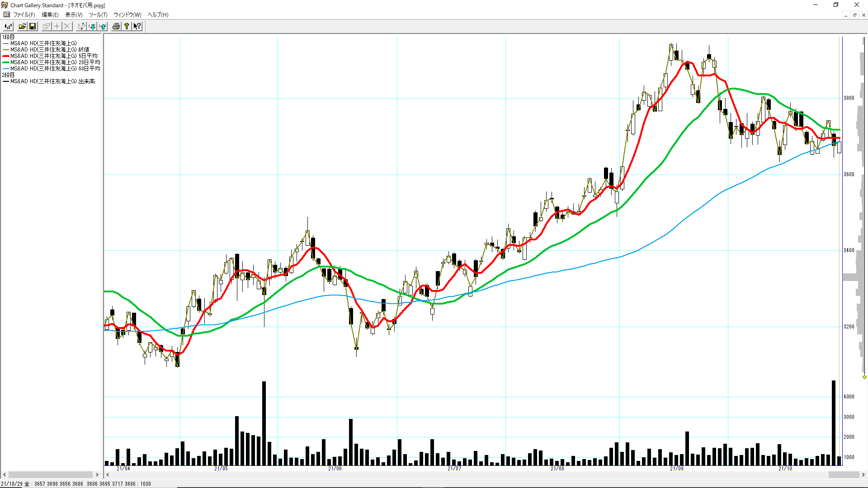Open the ウィンドウ(W) menu

click(127, 15)
